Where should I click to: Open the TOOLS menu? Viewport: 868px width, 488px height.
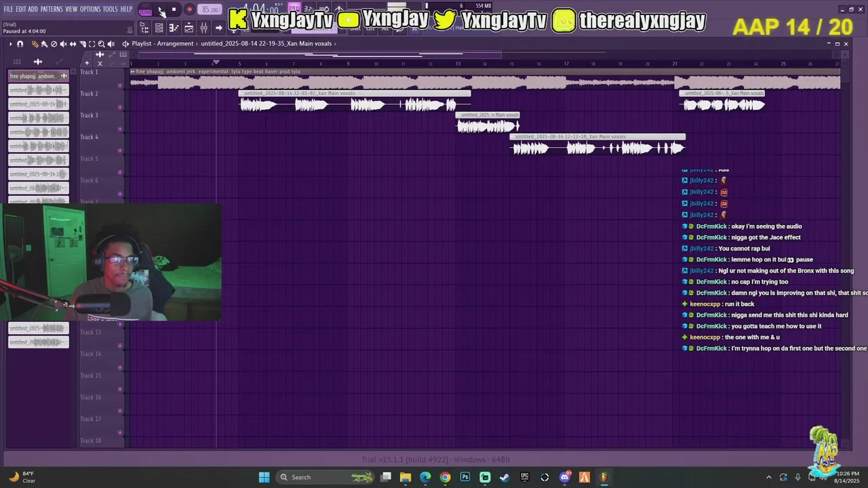click(110, 9)
